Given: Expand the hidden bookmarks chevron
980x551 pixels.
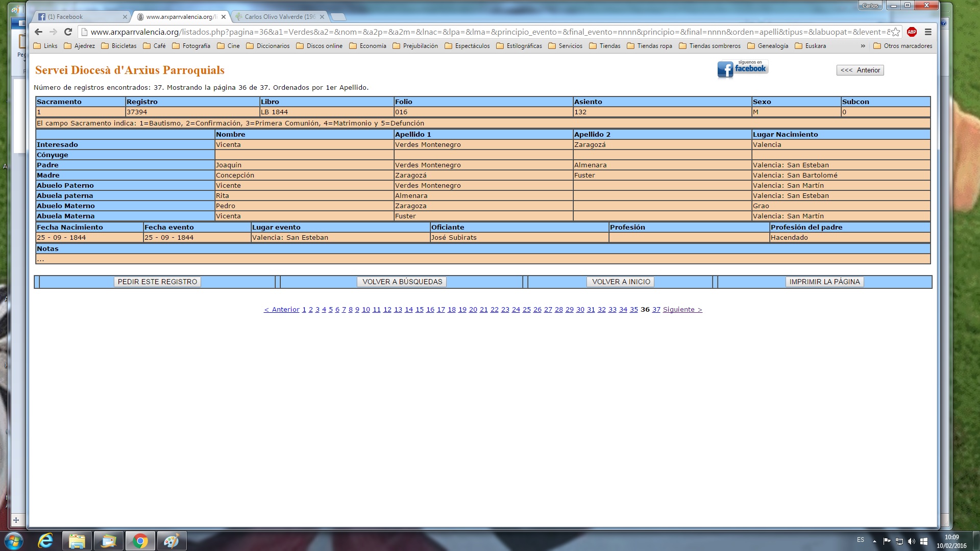Looking at the screenshot, I should [863, 46].
